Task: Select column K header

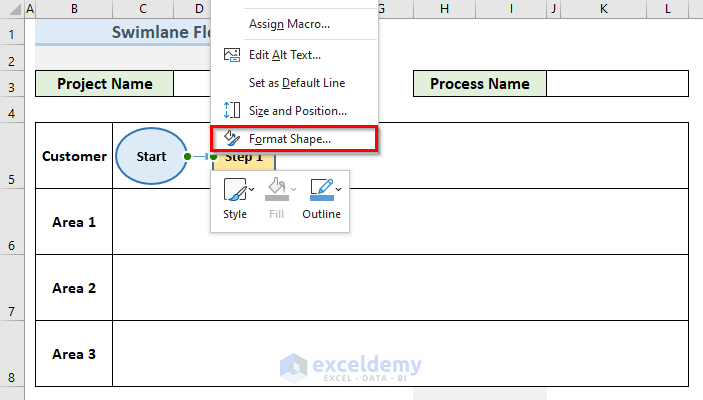Action: click(x=604, y=9)
